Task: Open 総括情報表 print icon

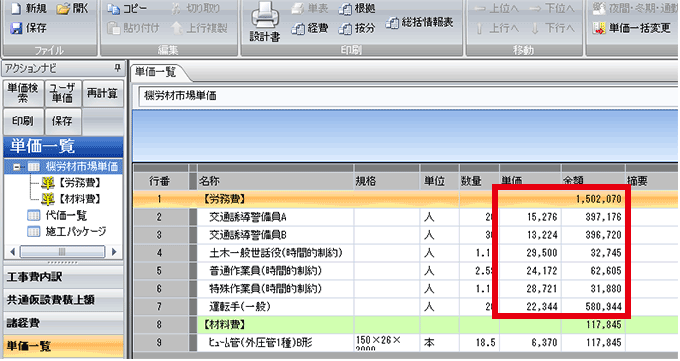Action: coord(392,23)
